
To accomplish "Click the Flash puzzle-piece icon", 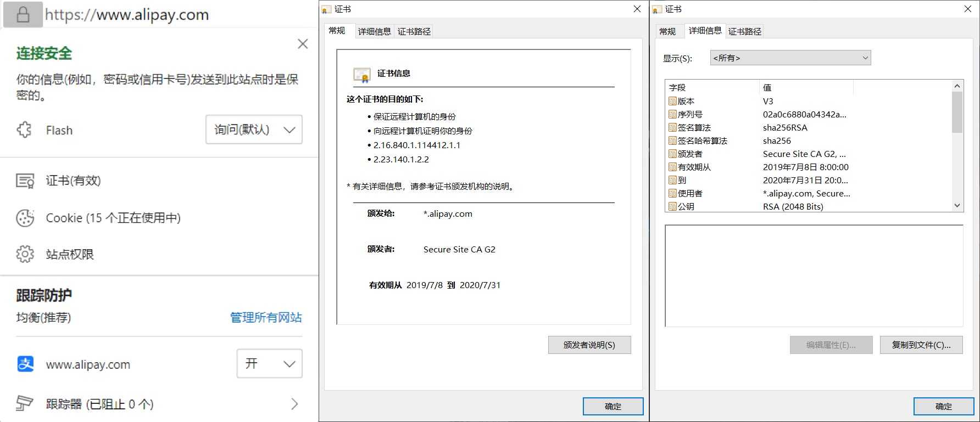I will [x=25, y=130].
